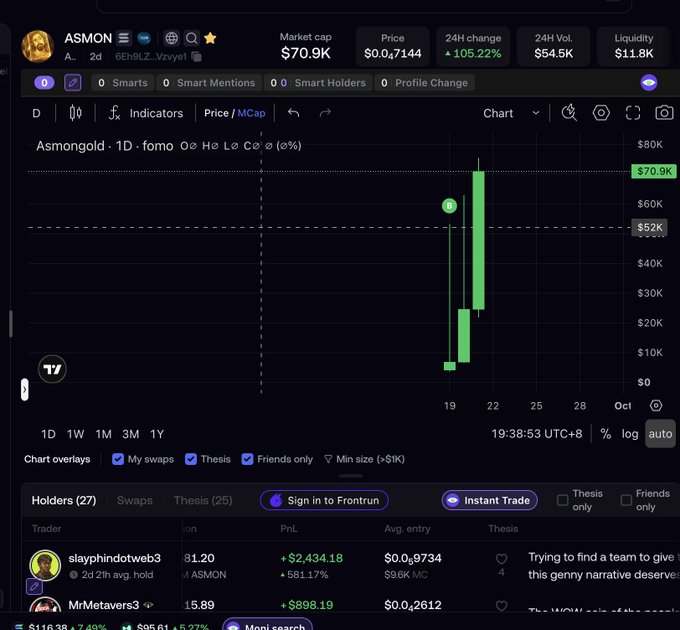Click the green B buy marker on chart
680x630 pixels.
coord(449,206)
